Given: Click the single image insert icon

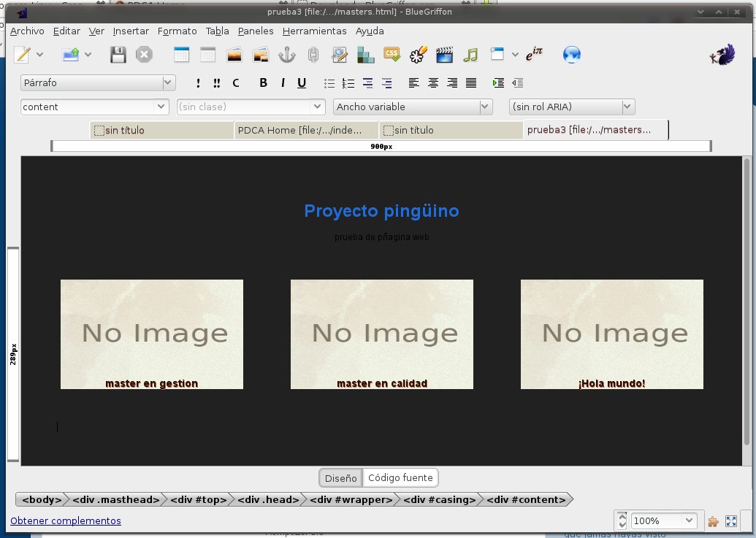Looking at the screenshot, I should point(234,55).
